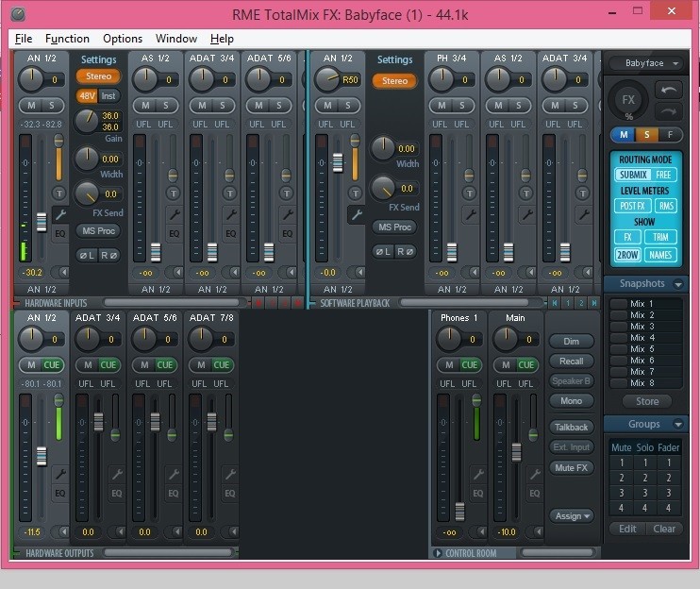The width and height of the screenshot is (700, 589).
Task: Open the Help menu
Action: pos(222,39)
